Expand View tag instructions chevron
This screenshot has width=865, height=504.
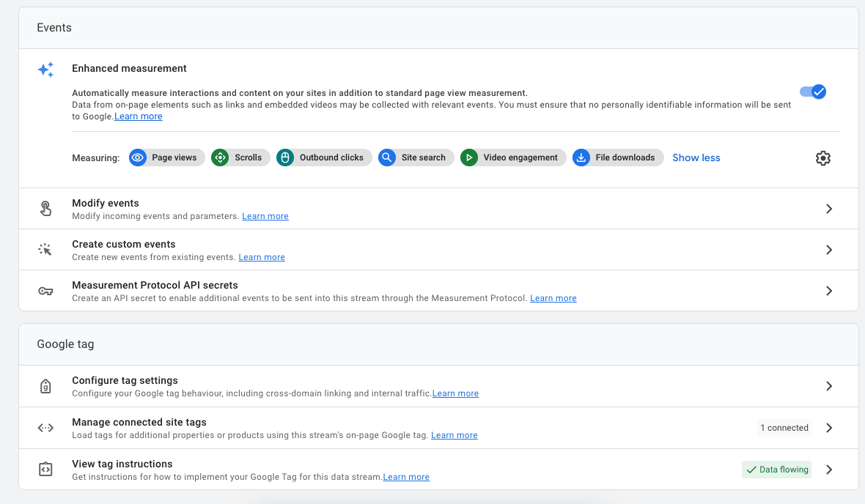[829, 470]
